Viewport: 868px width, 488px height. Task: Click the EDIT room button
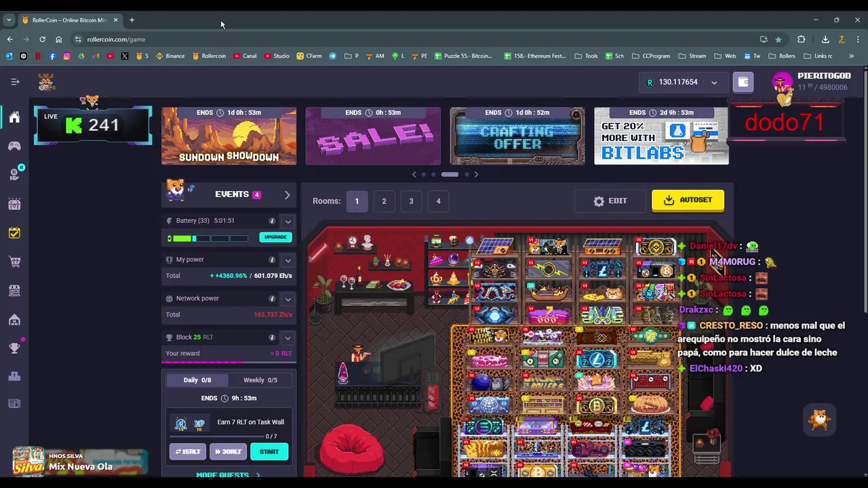(x=610, y=201)
